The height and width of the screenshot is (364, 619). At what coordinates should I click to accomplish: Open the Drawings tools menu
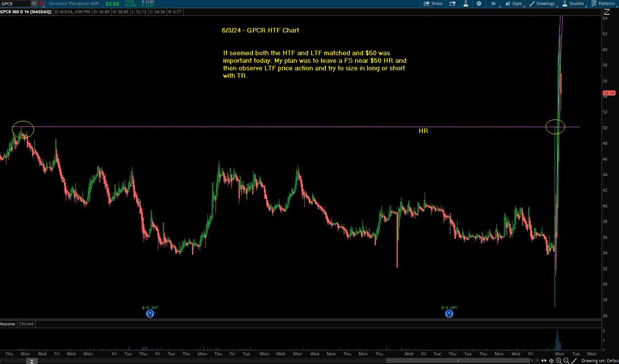click(x=542, y=4)
